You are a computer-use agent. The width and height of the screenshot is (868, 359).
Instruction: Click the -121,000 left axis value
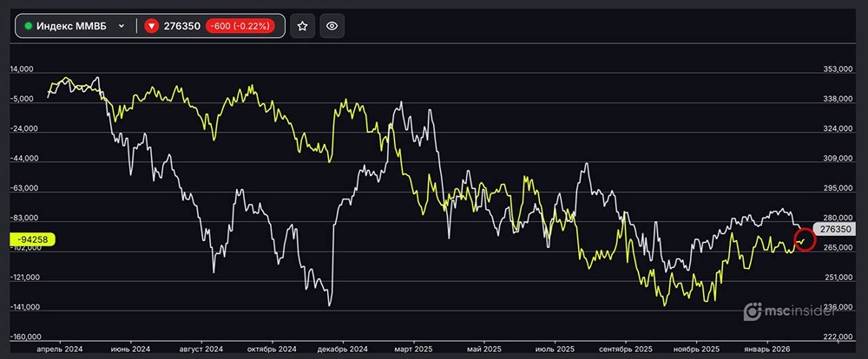(x=25, y=277)
